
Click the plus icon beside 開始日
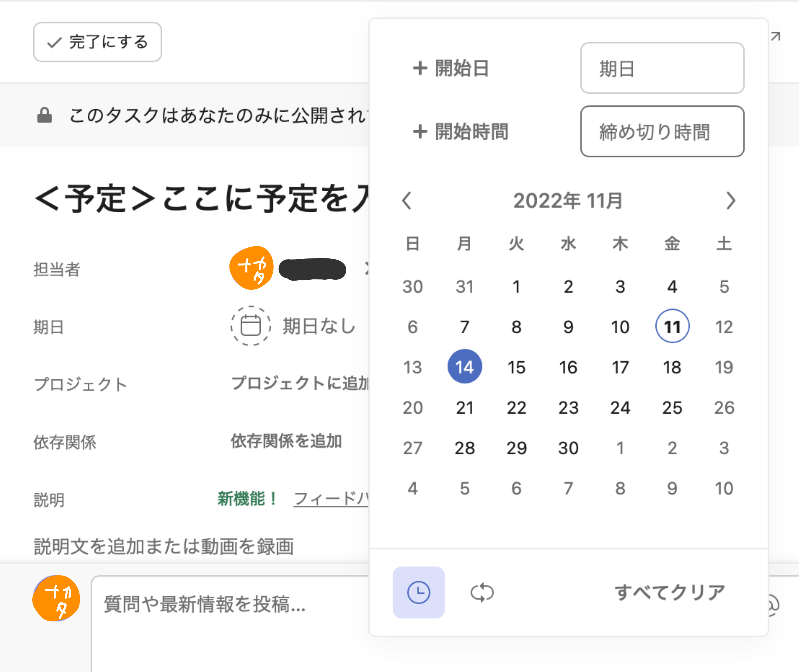[x=420, y=68]
